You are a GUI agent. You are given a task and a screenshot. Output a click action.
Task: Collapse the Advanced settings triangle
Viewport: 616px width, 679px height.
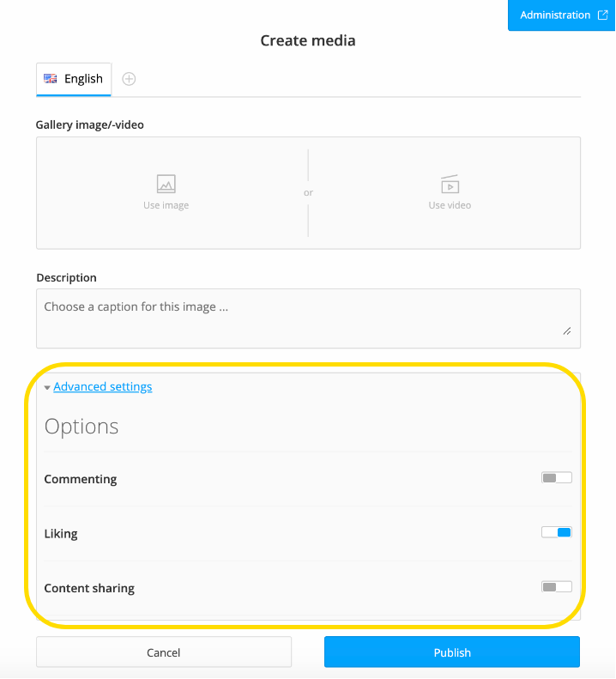click(47, 387)
